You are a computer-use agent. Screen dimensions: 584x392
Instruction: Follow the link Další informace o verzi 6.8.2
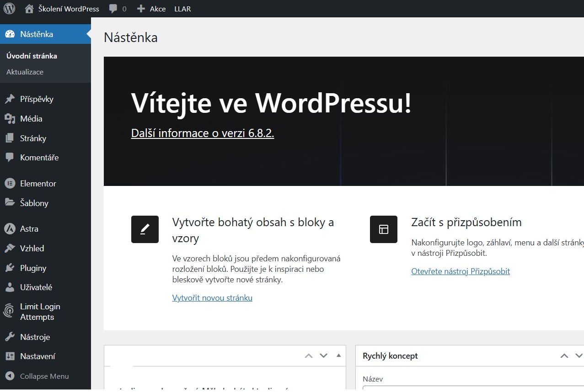202,133
